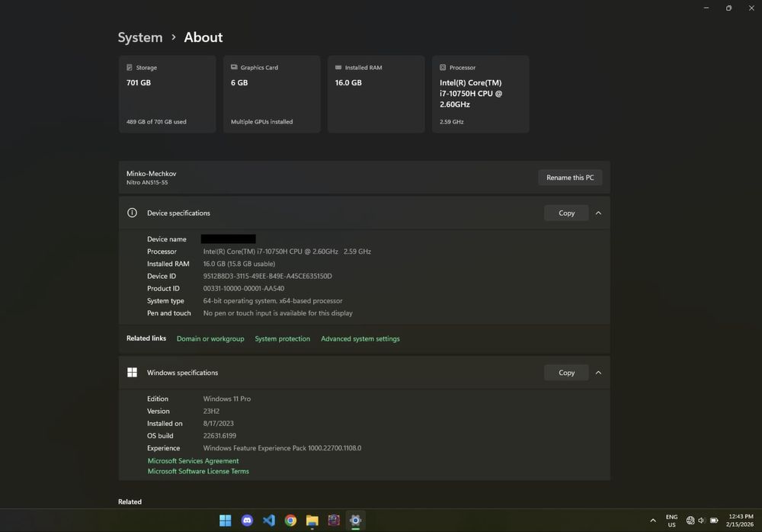
Task: Click the 16.0 GB (15.8 GB usable) value
Action: pos(239,264)
